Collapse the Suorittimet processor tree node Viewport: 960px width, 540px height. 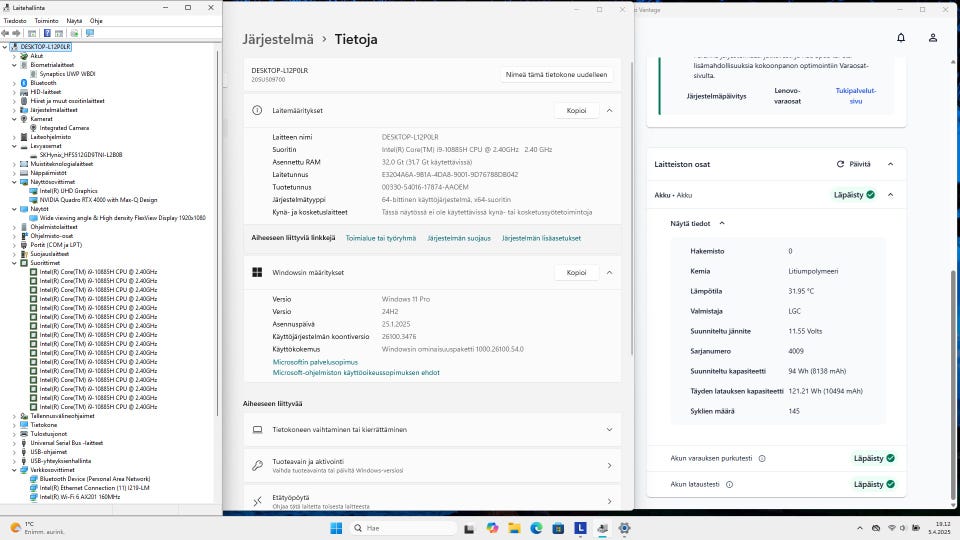(14, 264)
